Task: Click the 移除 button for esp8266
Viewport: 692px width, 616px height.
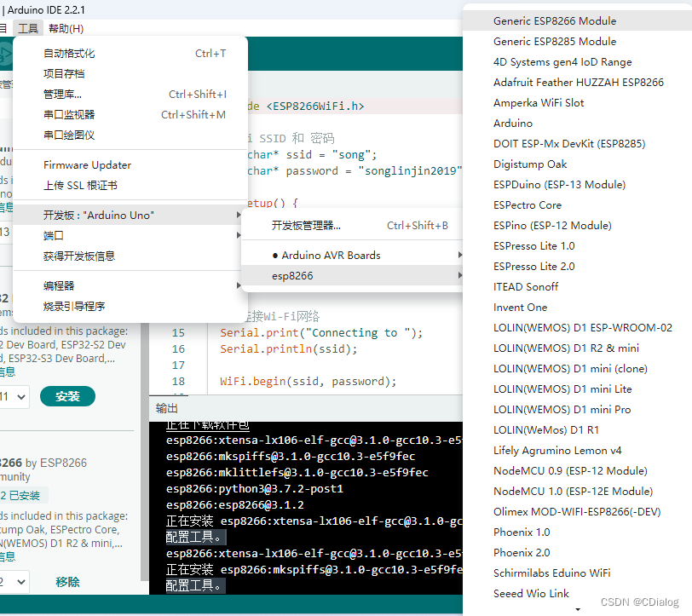Action: 67,582
